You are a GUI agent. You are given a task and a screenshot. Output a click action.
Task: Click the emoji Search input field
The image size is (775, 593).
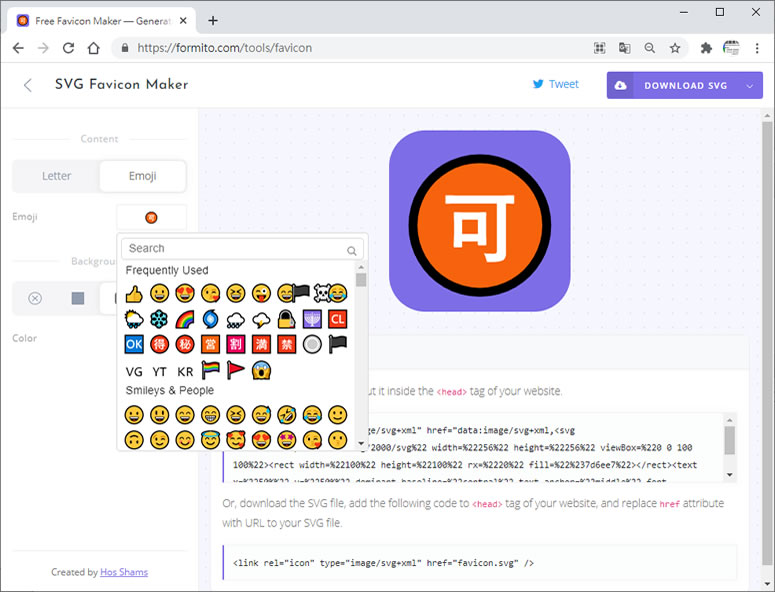click(x=235, y=248)
